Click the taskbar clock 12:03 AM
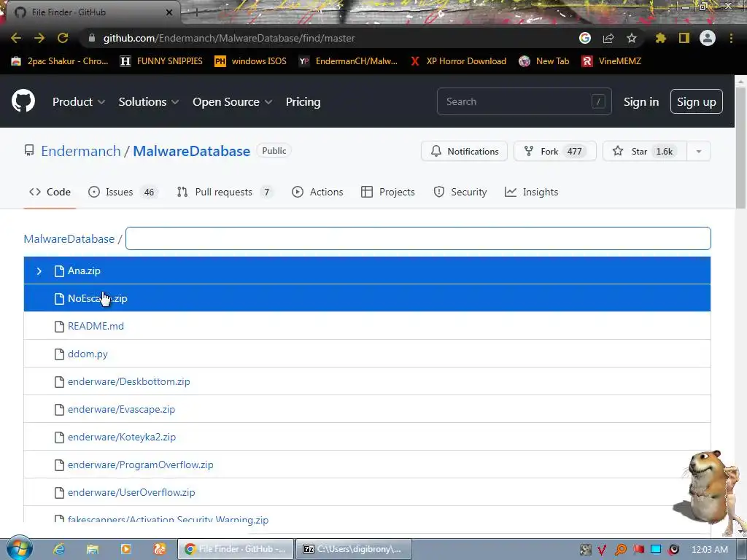This screenshot has width=747, height=560. (709, 549)
